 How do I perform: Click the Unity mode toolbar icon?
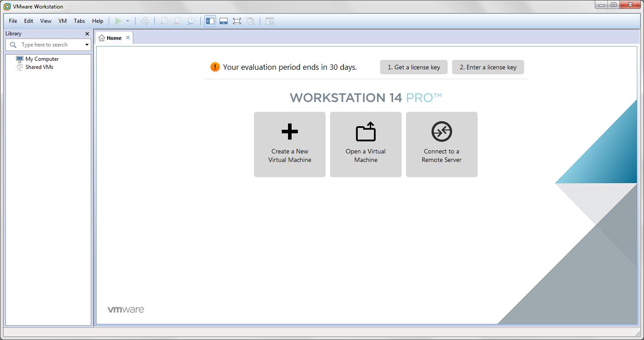(x=250, y=21)
